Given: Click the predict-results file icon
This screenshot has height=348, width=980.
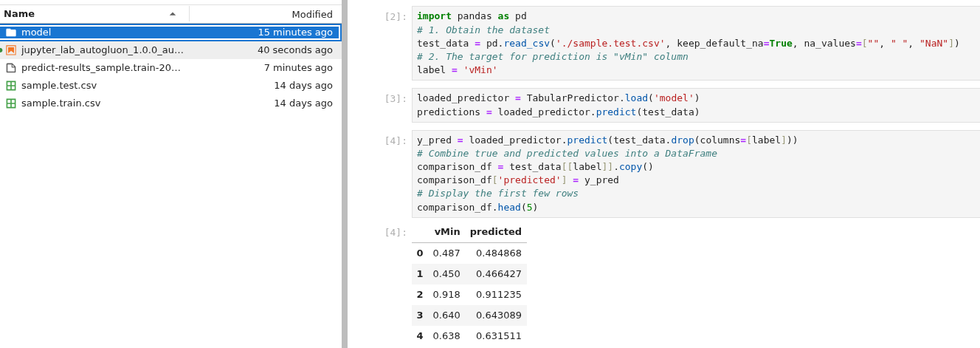Looking at the screenshot, I should tap(11, 68).
